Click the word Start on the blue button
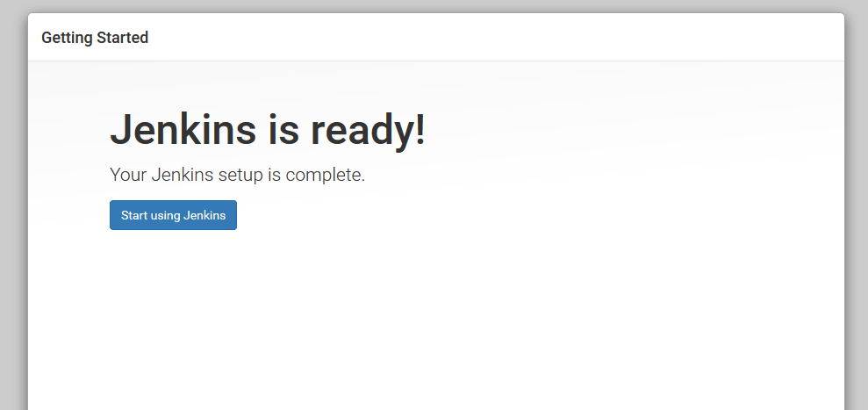The width and height of the screenshot is (868, 410). (x=133, y=215)
